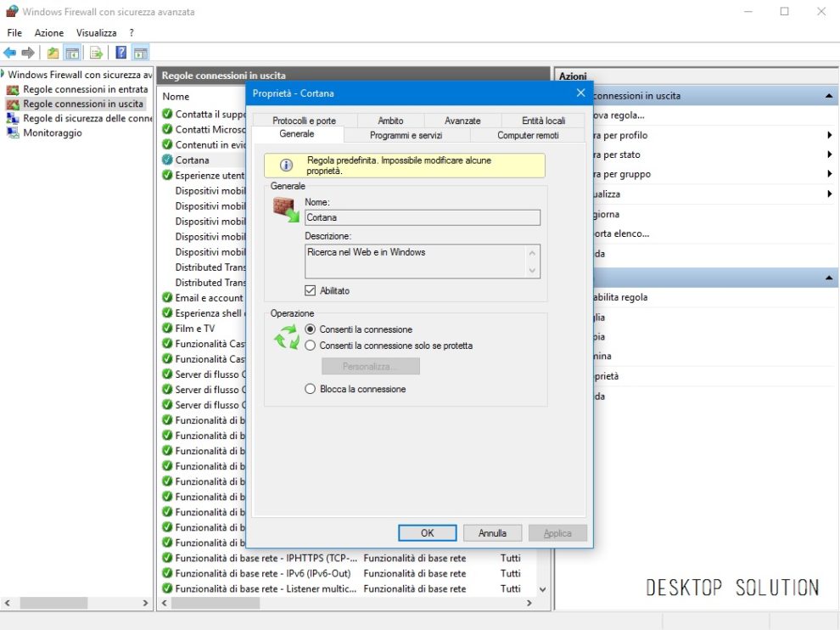
Task: Collapse the Azioni section with the up arrow
Action: point(829,96)
